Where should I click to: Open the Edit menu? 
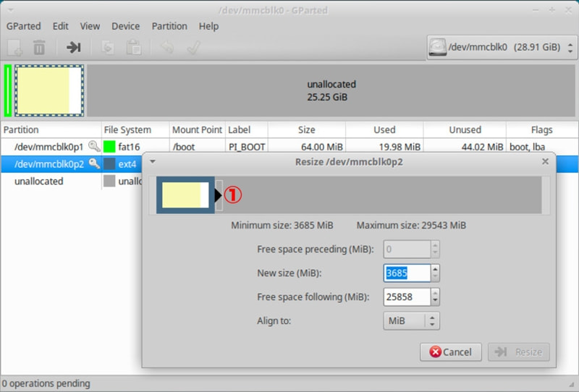(x=60, y=26)
